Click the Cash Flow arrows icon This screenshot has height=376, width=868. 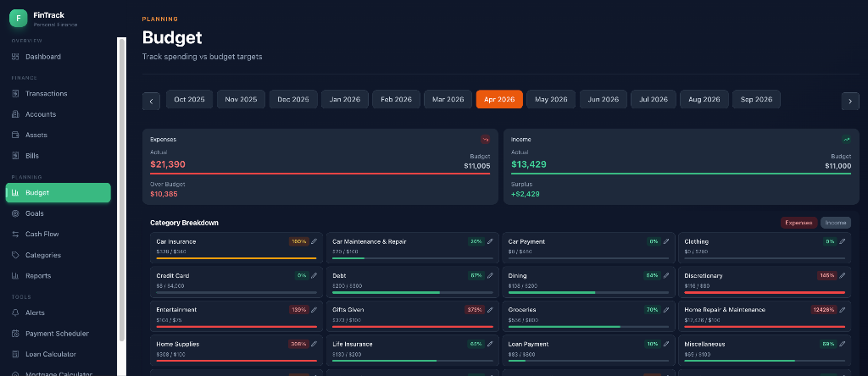pyautogui.click(x=15, y=234)
